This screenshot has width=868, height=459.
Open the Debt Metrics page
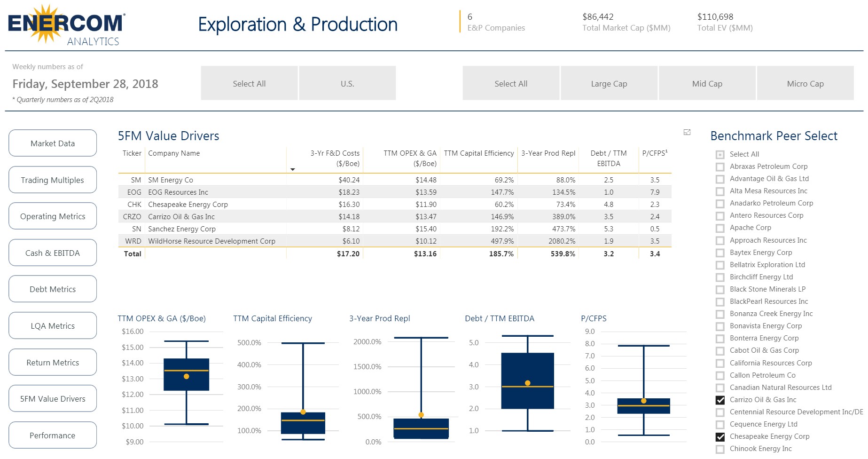pyautogui.click(x=53, y=289)
